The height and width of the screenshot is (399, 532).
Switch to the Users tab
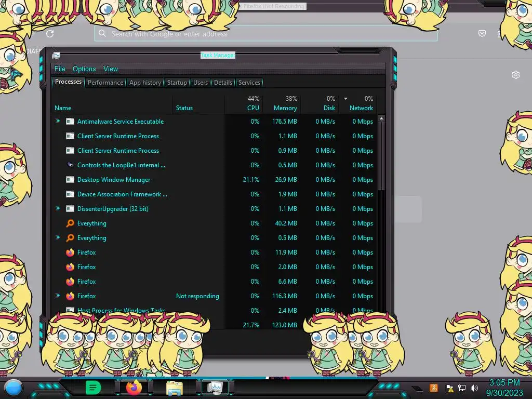tap(201, 83)
